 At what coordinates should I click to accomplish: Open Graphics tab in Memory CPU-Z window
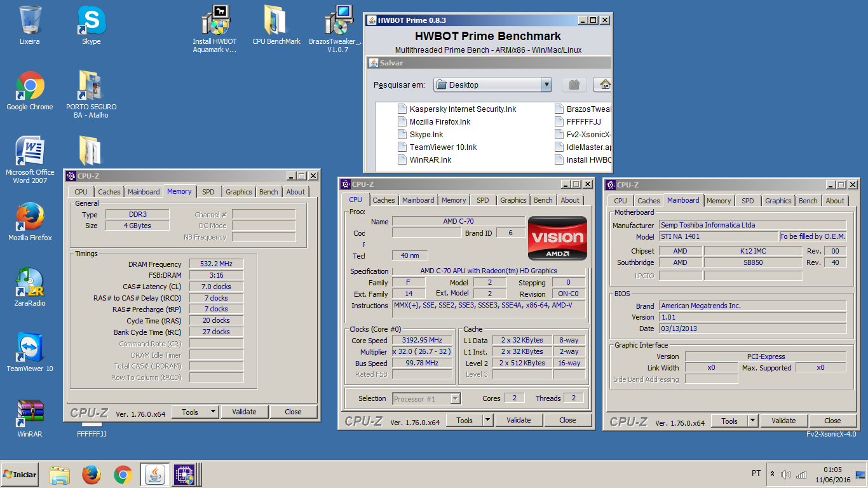click(239, 192)
